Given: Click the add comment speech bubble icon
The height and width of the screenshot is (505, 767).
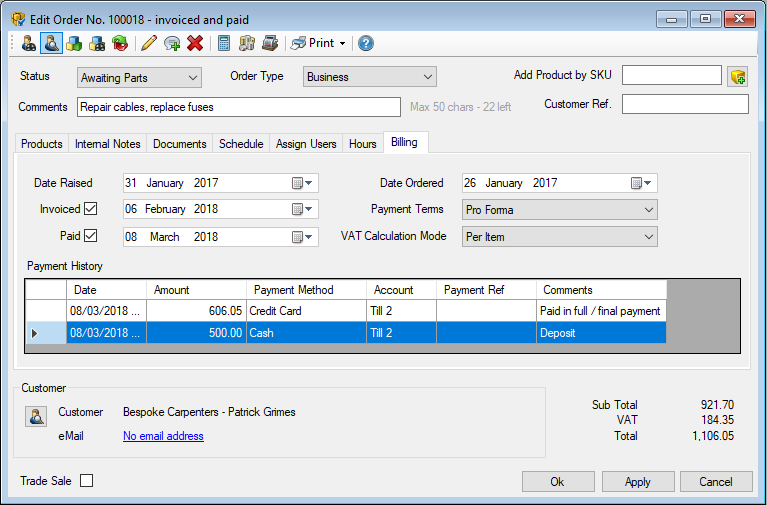Looking at the screenshot, I should (x=172, y=43).
